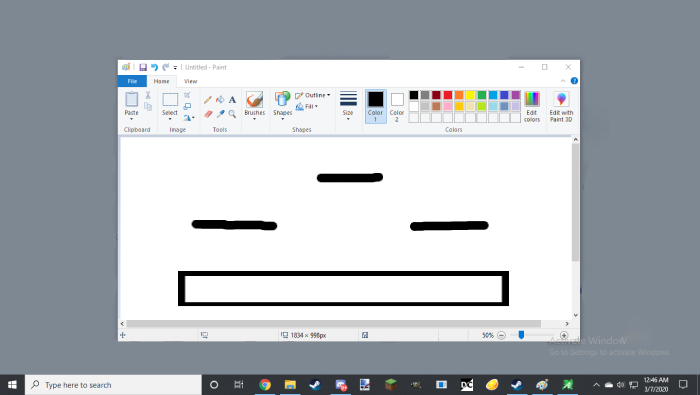The width and height of the screenshot is (700, 395).
Task: Undo the last action
Action: (154, 67)
